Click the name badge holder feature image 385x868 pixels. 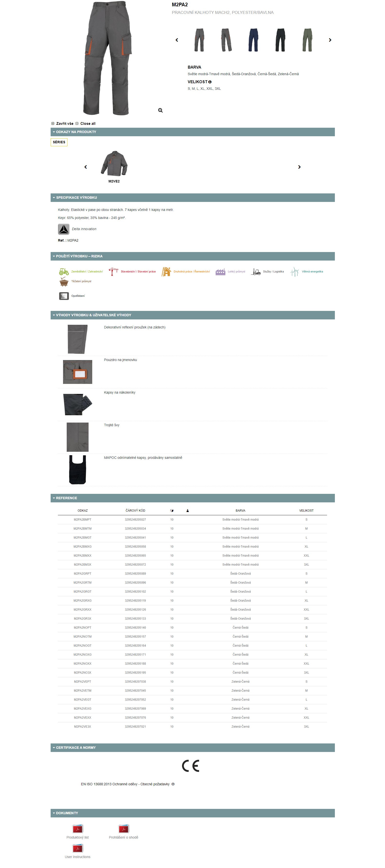click(78, 372)
